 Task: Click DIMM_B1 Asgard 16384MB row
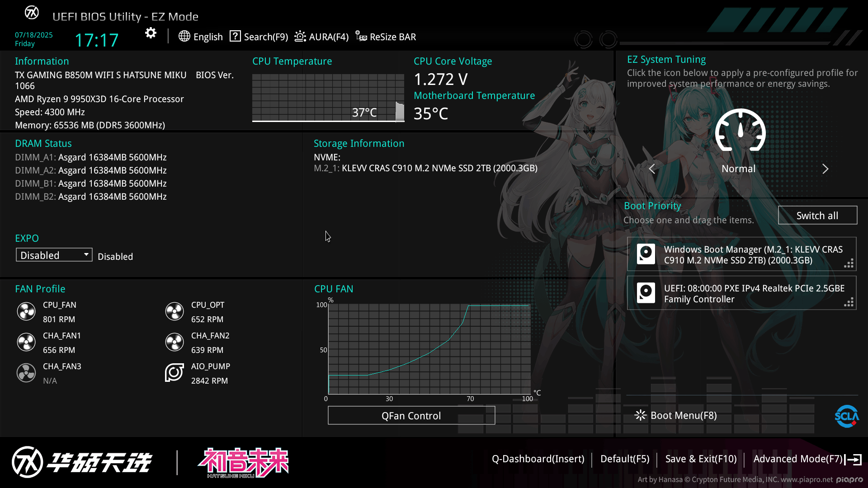click(91, 183)
